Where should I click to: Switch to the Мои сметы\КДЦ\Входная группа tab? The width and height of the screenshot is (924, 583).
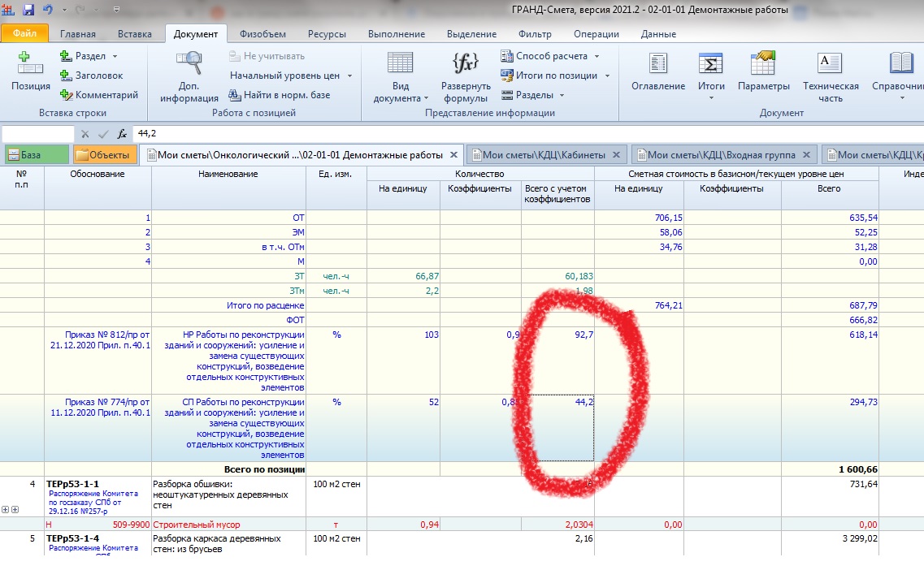[x=722, y=154]
